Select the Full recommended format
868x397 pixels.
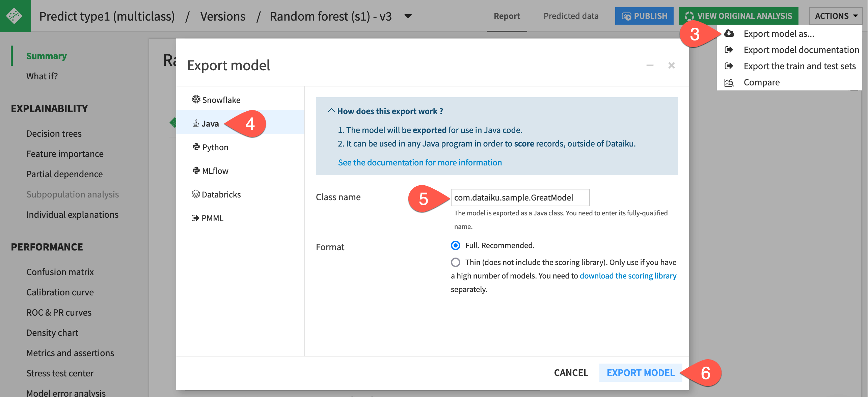456,246
